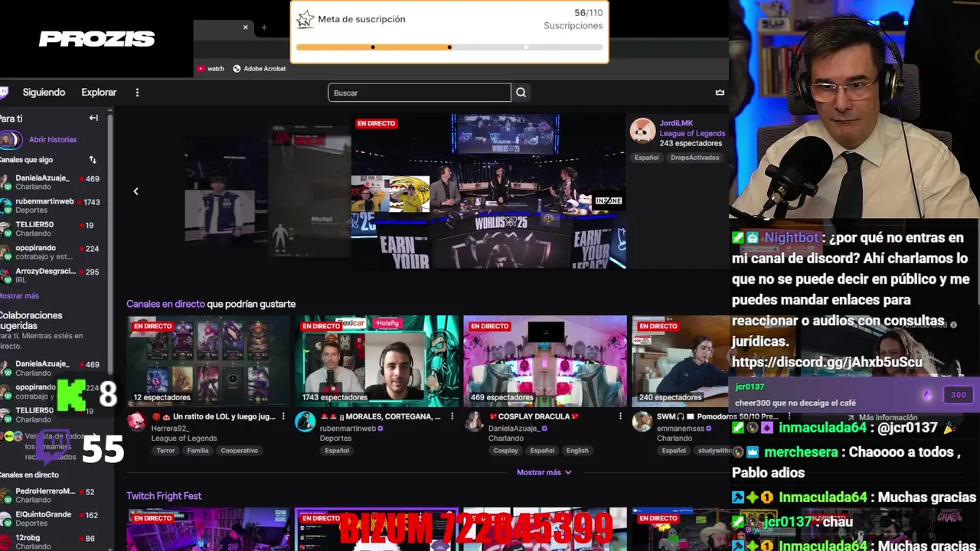
Task: Expand Mostrar más below live channels
Action: tap(544, 472)
